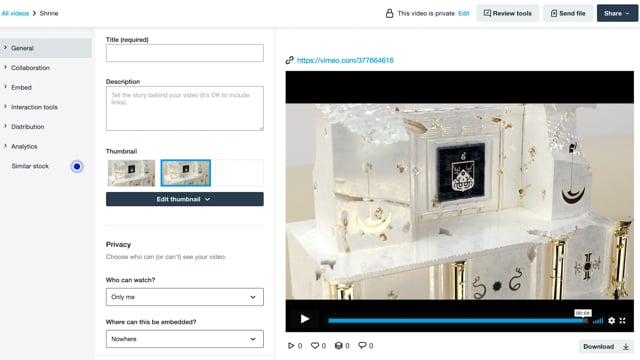Seek on the video progress bar
The width and height of the screenshot is (640, 360).
click(458, 321)
